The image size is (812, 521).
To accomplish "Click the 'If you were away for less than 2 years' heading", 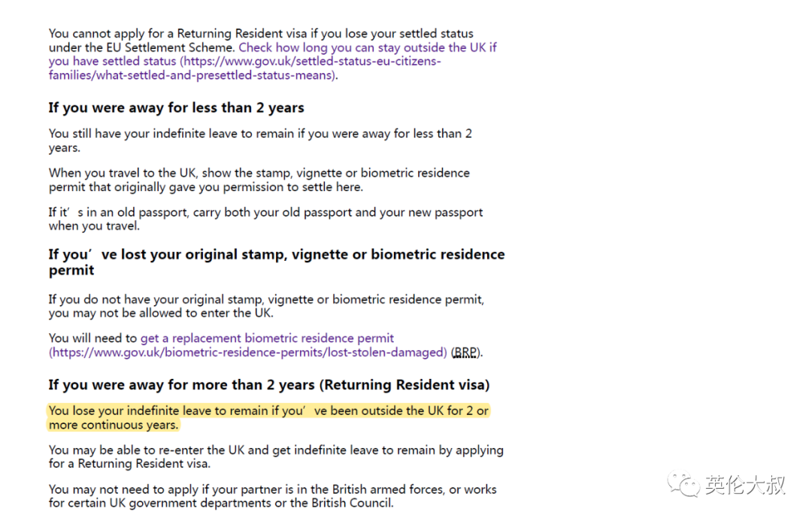I will (177, 108).
